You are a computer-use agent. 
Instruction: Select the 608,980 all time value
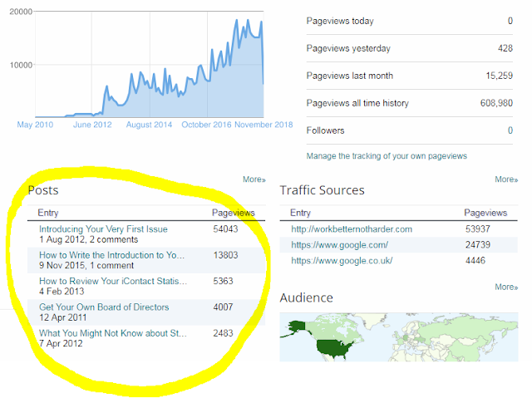(496, 103)
